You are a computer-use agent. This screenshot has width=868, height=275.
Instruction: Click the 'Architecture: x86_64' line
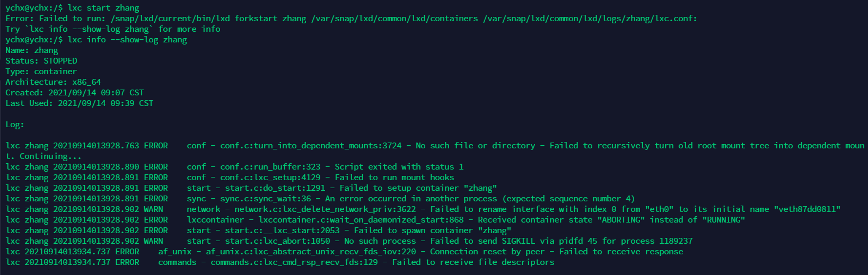pos(53,82)
